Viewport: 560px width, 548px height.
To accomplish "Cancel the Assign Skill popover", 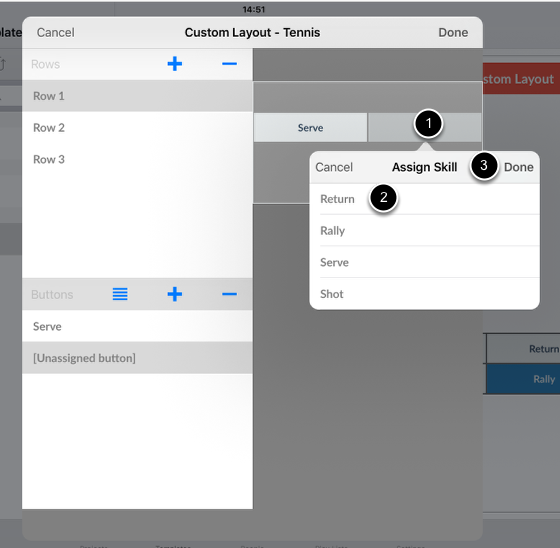I will (334, 167).
